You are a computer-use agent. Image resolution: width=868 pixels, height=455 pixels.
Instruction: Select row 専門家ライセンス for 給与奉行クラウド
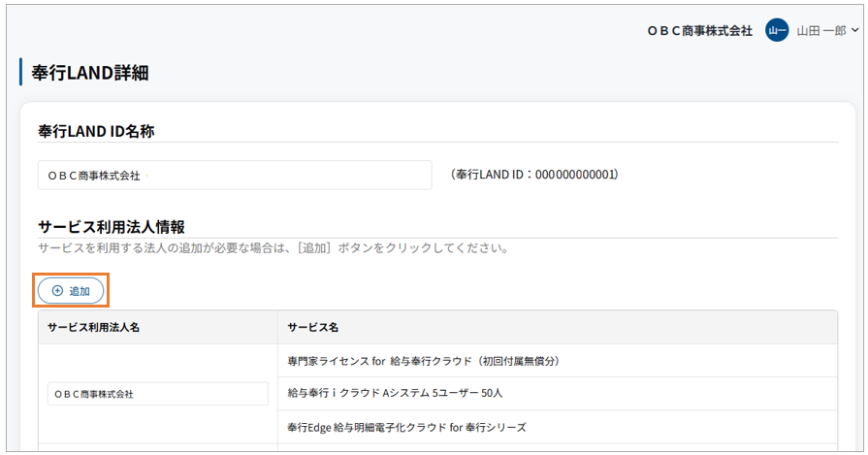558,361
